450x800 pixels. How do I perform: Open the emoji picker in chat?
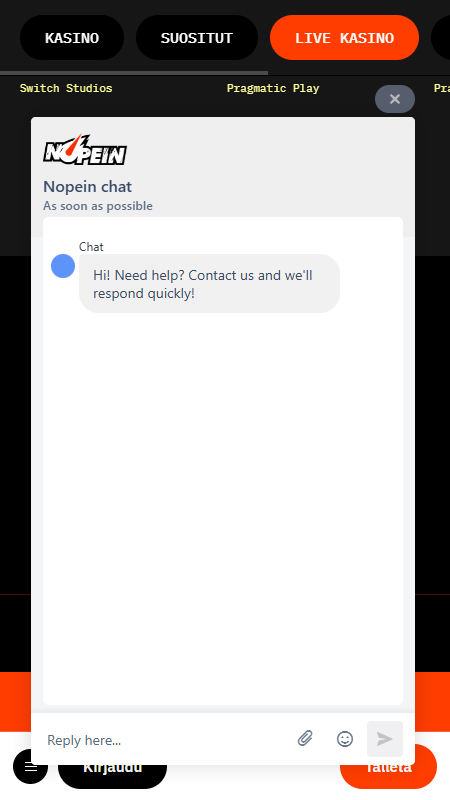(345, 738)
